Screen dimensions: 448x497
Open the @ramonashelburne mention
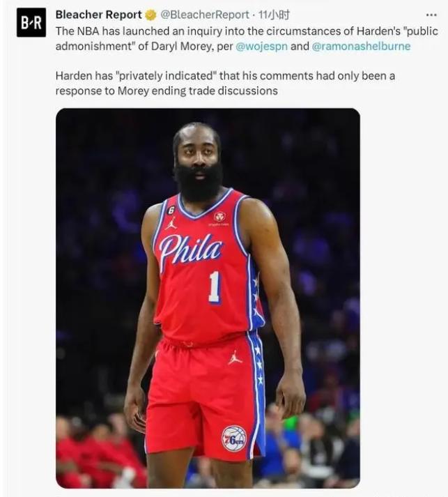coord(361,46)
